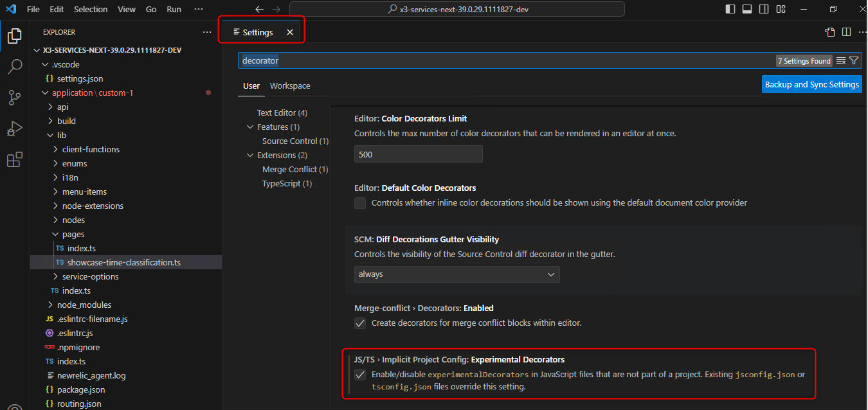The width and height of the screenshot is (868, 410).
Task: Collapse Extensions settings category
Action: click(x=250, y=156)
